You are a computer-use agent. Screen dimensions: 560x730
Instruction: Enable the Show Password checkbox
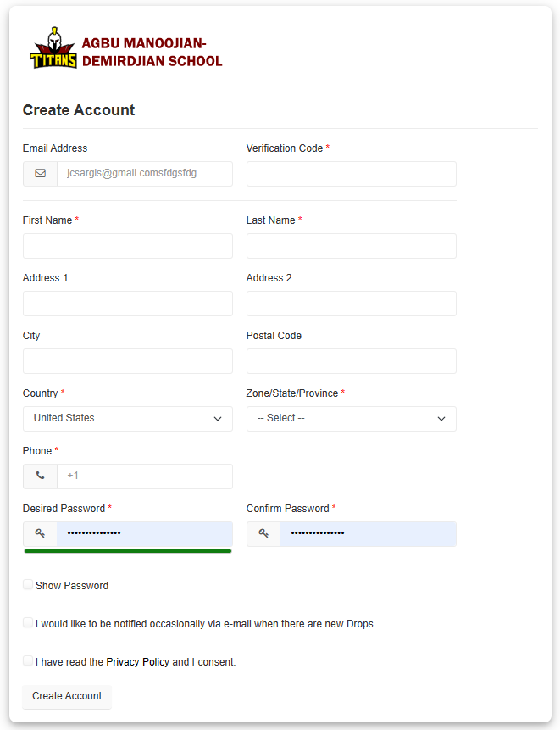(27, 584)
